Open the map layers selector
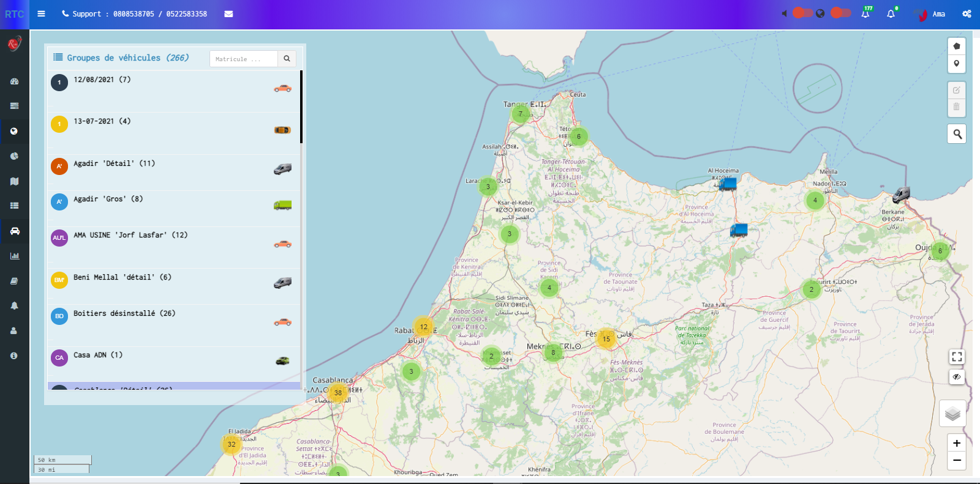 (952, 414)
